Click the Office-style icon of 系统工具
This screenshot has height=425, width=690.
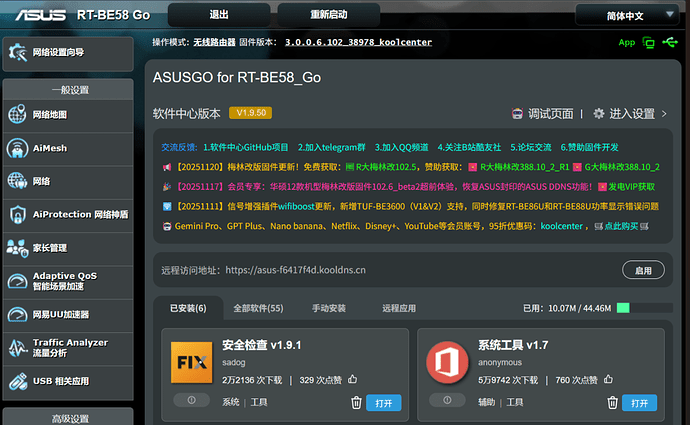pyautogui.click(x=448, y=362)
